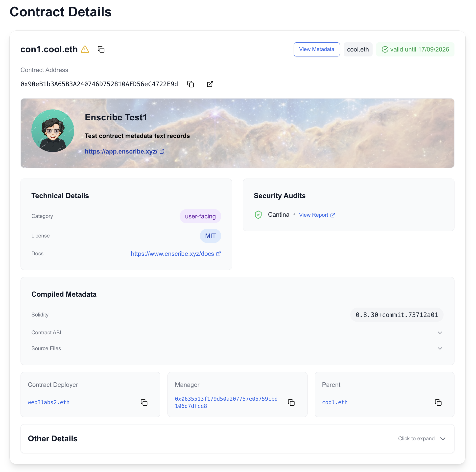476x472 pixels.
Task: Click the MIT license badge
Action: [x=210, y=236]
